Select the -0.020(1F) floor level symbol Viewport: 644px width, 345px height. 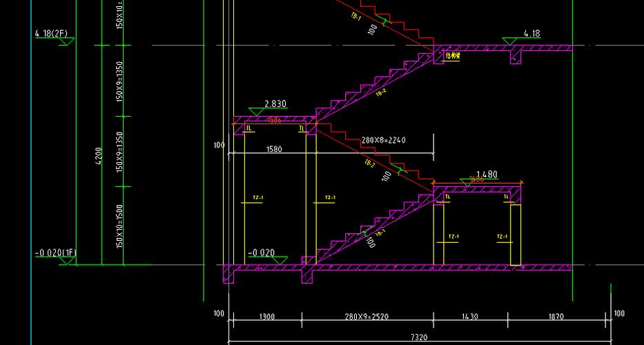(67, 261)
